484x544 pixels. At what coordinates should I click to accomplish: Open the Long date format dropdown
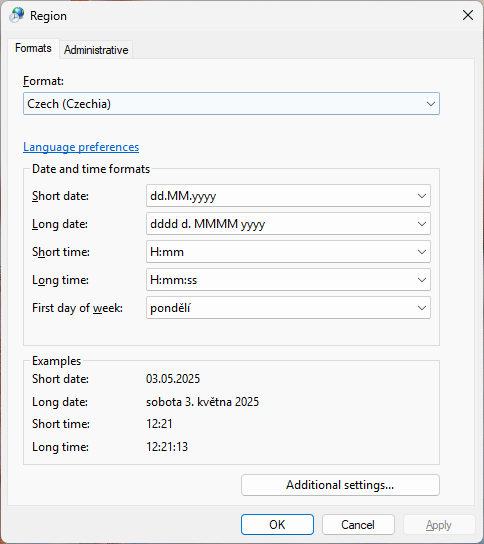[288, 224]
